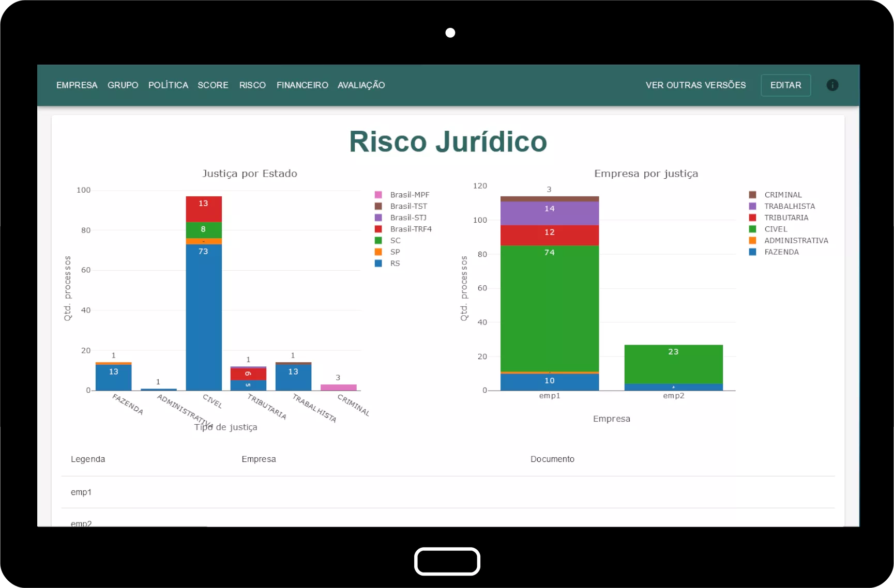Click the blue 13 TRABALHISTA bar

coord(293,378)
